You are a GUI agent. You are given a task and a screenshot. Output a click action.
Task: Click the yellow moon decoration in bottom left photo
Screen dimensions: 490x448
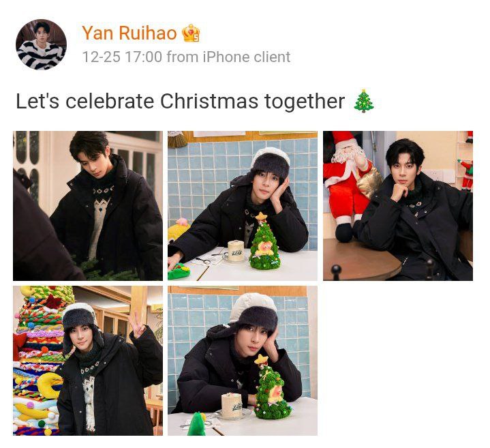50,385
